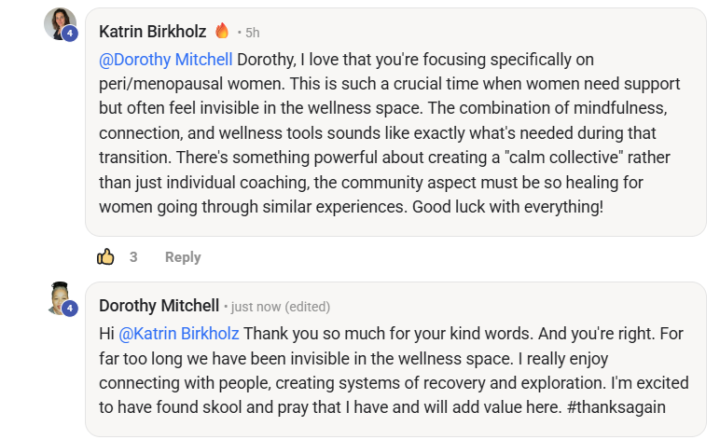Screen dimensions: 720x440
Task: Open the Katrin Birkholz author name
Action: [x=153, y=31]
